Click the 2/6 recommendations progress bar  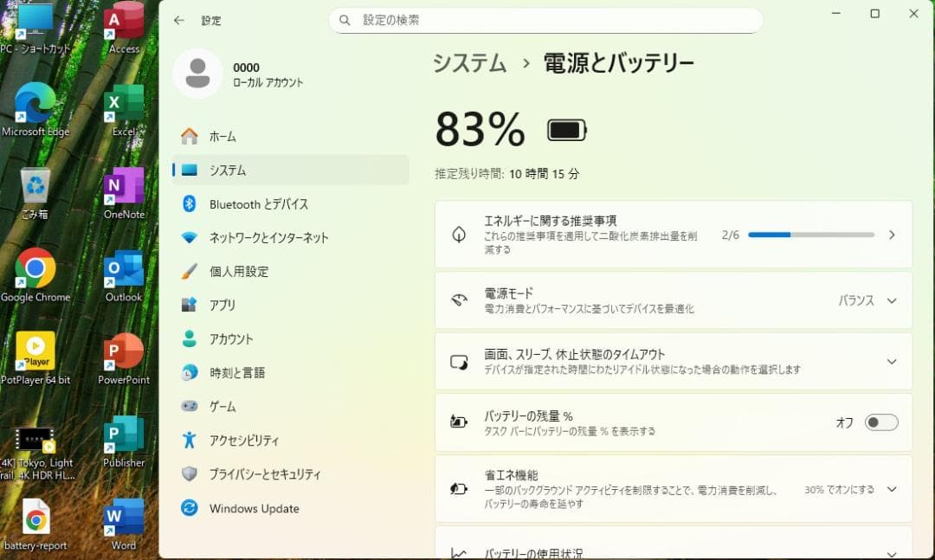809,235
